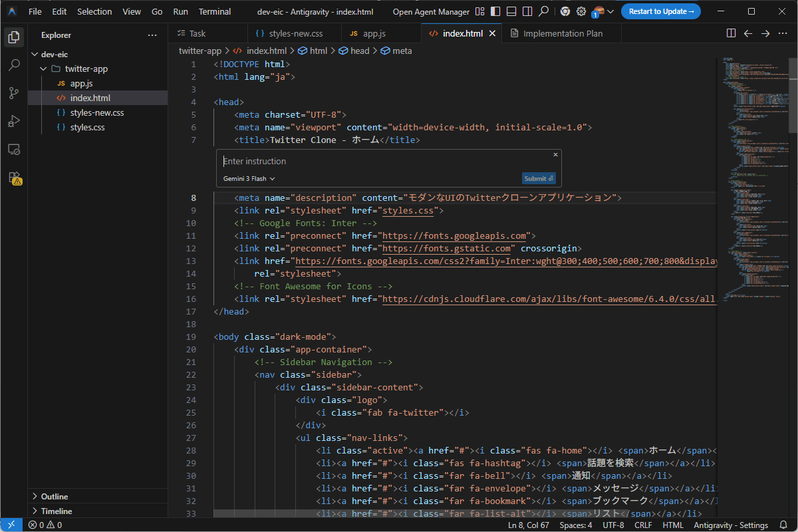
Task: Toggle the bottom panel visibility
Action: tap(511, 11)
